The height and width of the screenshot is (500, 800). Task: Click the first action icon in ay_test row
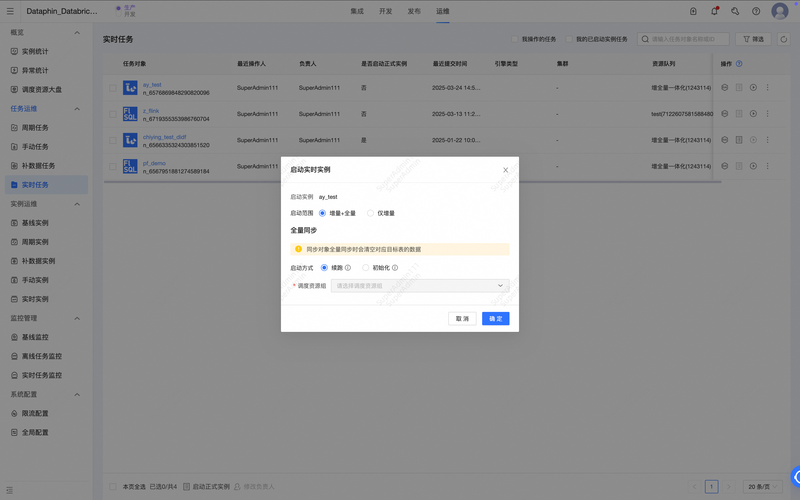[724, 88]
